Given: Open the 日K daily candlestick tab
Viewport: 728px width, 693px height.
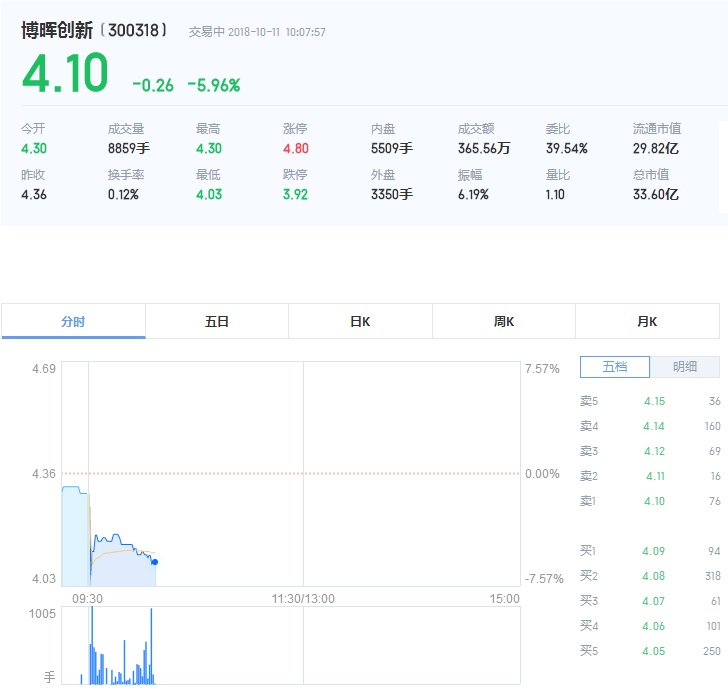Looking at the screenshot, I should [360, 321].
